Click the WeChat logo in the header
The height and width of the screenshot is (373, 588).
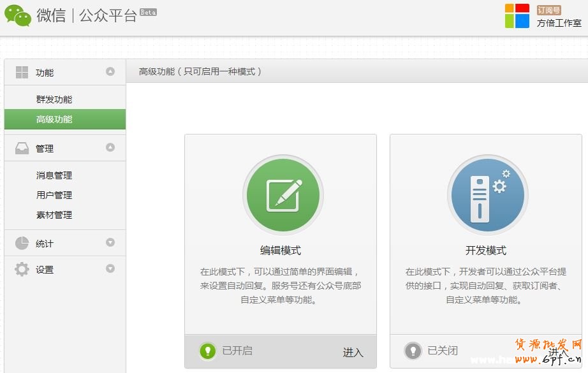[19, 16]
